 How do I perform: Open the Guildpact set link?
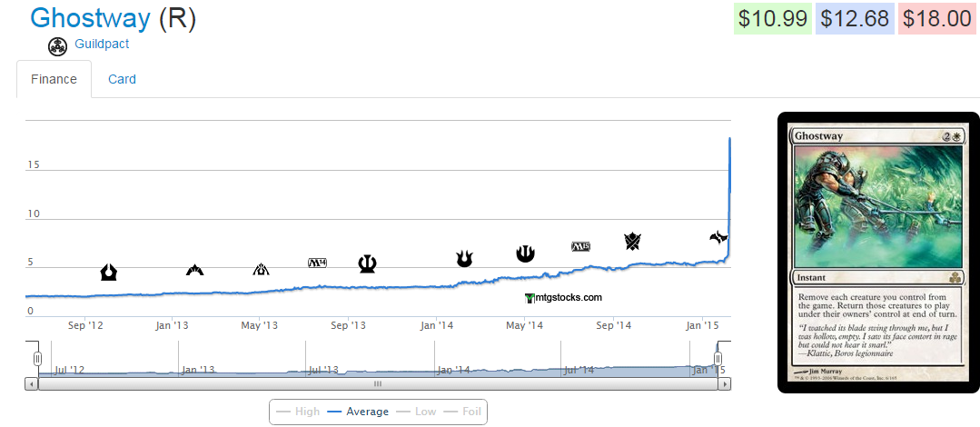pyautogui.click(x=102, y=44)
